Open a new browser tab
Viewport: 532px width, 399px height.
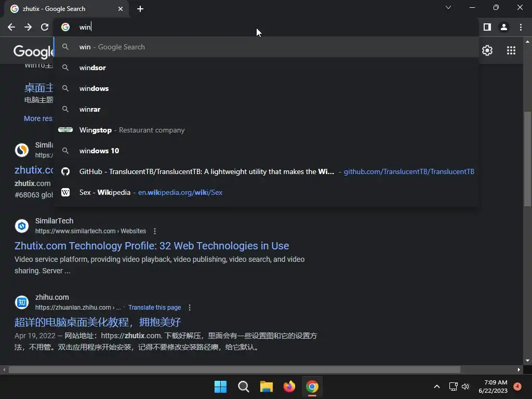(140, 9)
